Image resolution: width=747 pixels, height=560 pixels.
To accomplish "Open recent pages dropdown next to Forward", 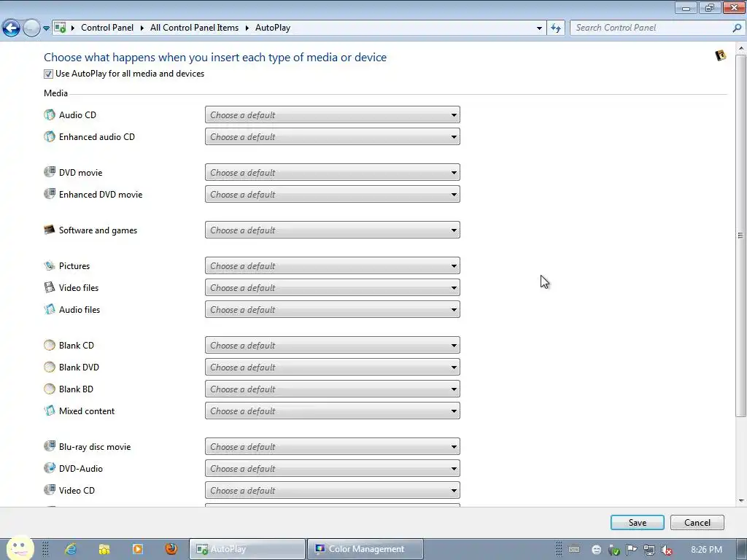I will [x=46, y=28].
